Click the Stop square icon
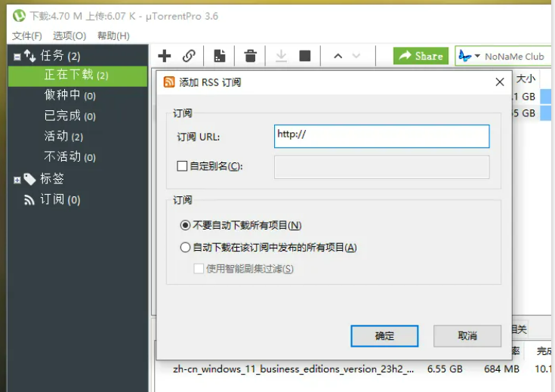 pyautogui.click(x=305, y=56)
